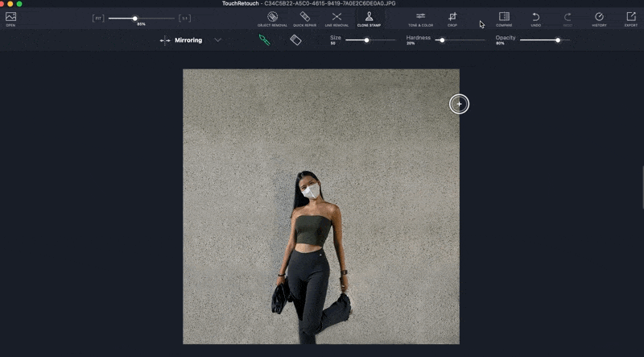Click the woman's face mask in photo
Screen dimensions: 644x357
311,191
